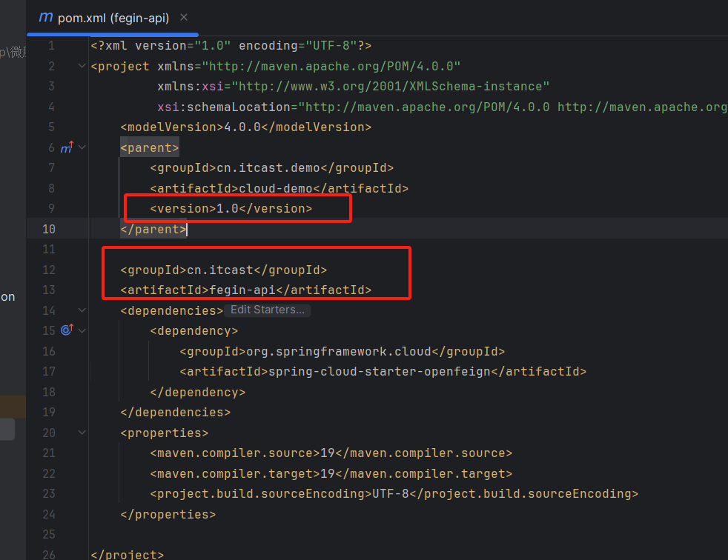Image resolution: width=728 pixels, height=560 pixels.
Task: Click the modelVersion 4.0.0 line
Action: click(x=245, y=127)
